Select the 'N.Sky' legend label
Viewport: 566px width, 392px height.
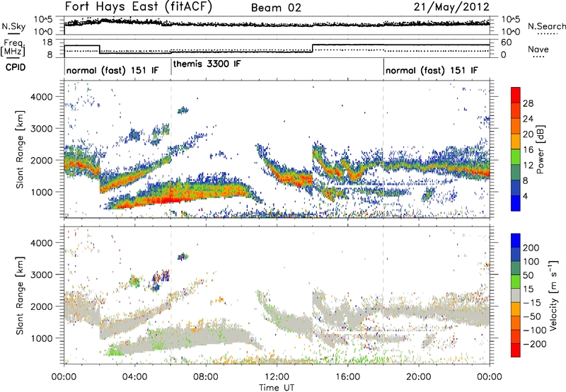tap(13, 26)
